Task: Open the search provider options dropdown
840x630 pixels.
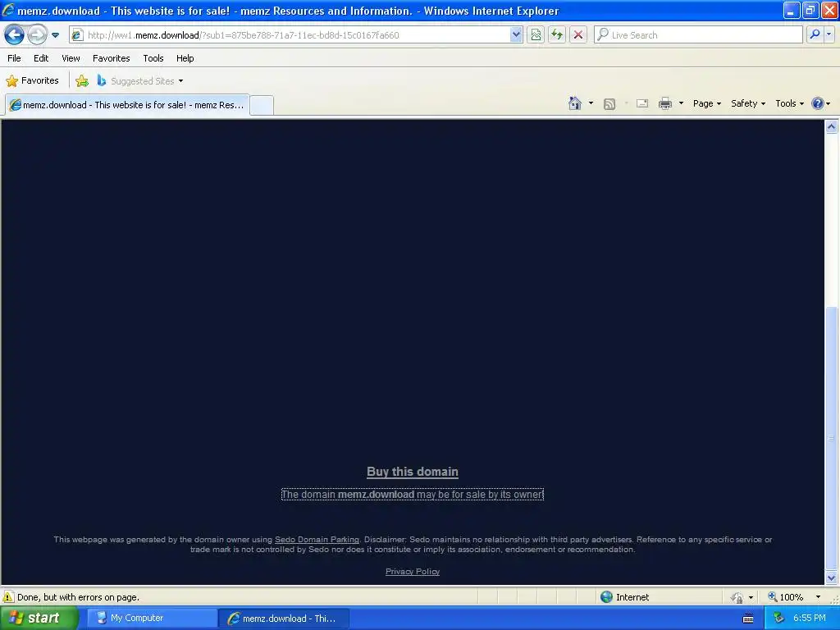Action: [829, 34]
